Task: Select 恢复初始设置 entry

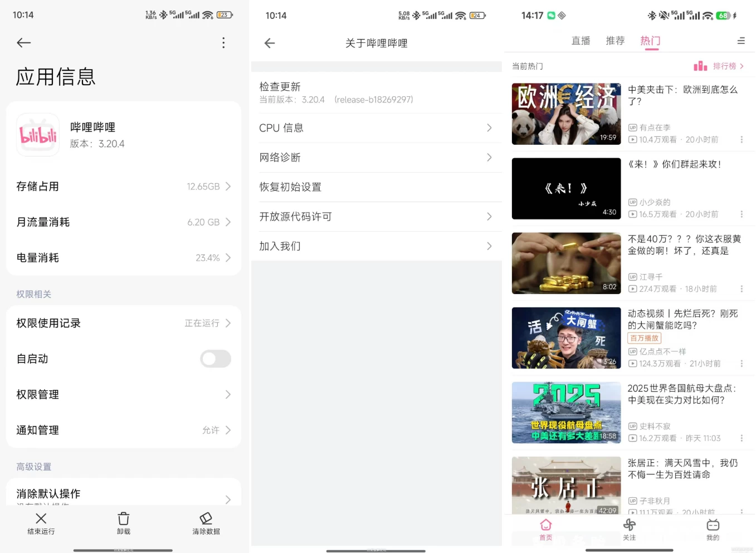Action: click(377, 187)
